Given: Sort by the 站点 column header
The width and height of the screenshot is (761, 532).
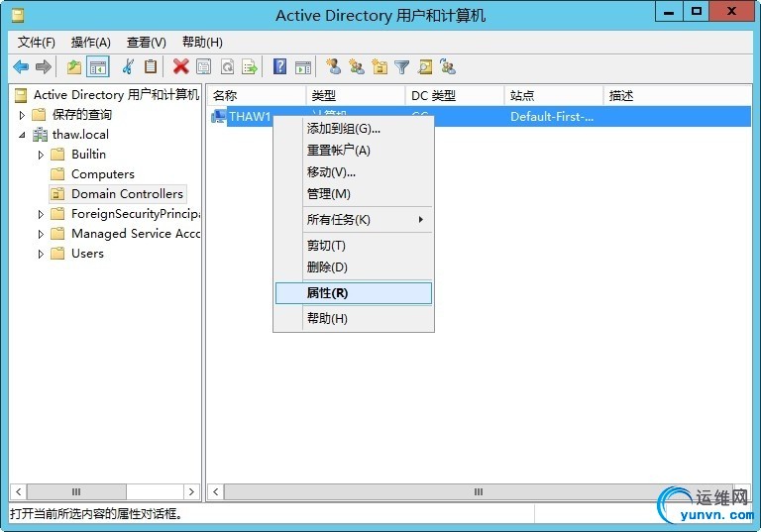Looking at the screenshot, I should coord(554,96).
